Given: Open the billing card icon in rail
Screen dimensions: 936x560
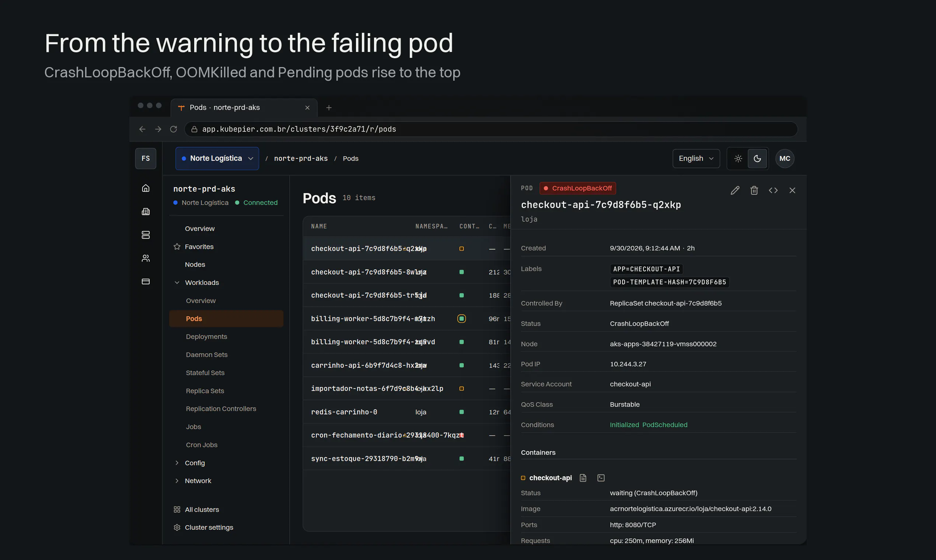Looking at the screenshot, I should (146, 281).
